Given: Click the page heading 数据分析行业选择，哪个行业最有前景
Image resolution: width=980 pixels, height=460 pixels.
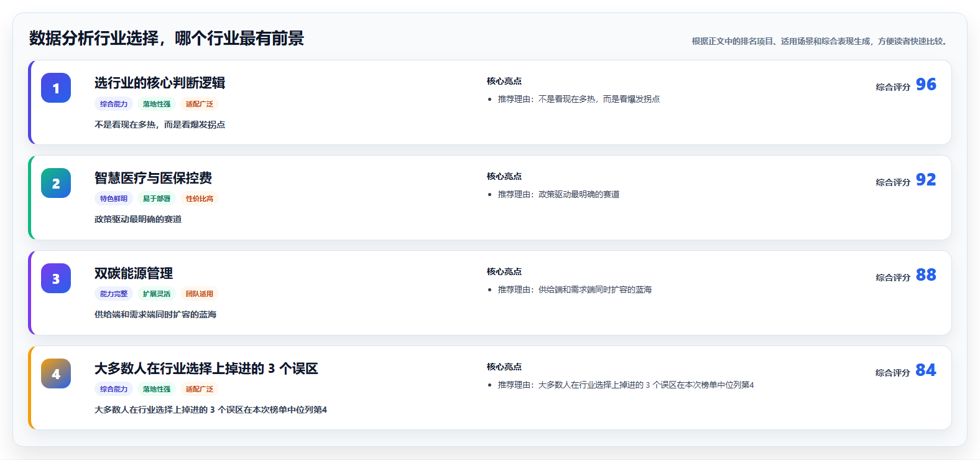Looking at the screenshot, I should click(x=167, y=39).
